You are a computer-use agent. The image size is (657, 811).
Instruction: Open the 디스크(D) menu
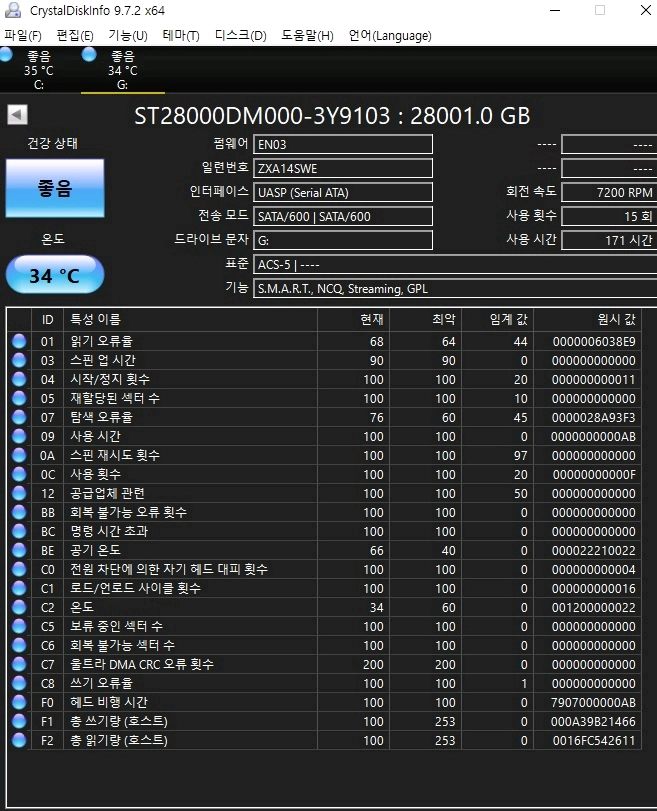click(x=241, y=35)
